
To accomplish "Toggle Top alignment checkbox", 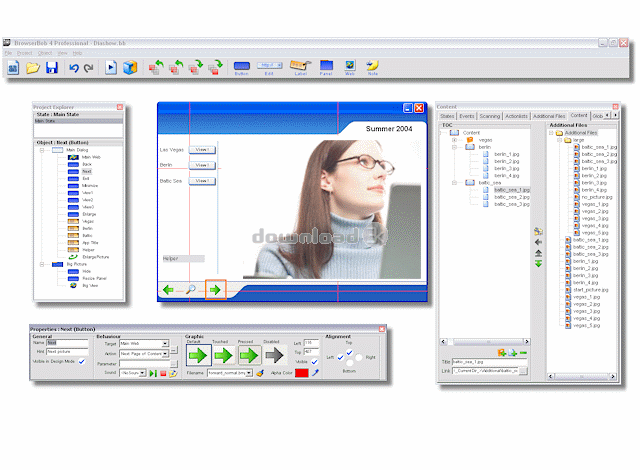I will tap(349, 352).
